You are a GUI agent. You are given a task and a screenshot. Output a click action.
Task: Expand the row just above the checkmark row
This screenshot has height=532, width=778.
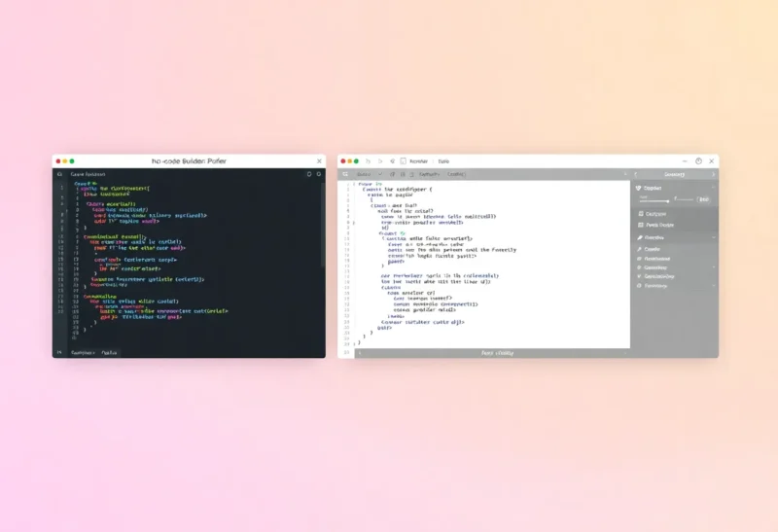[x=714, y=267]
